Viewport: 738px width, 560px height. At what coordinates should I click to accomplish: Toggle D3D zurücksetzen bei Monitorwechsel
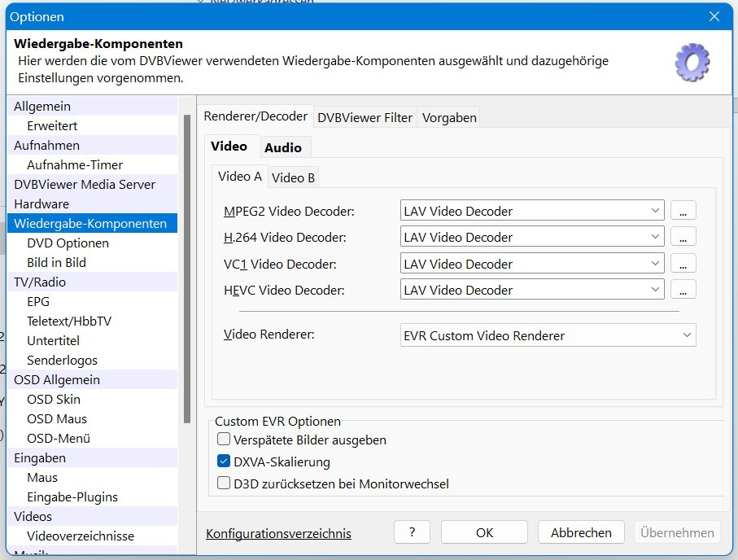tap(225, 483)
